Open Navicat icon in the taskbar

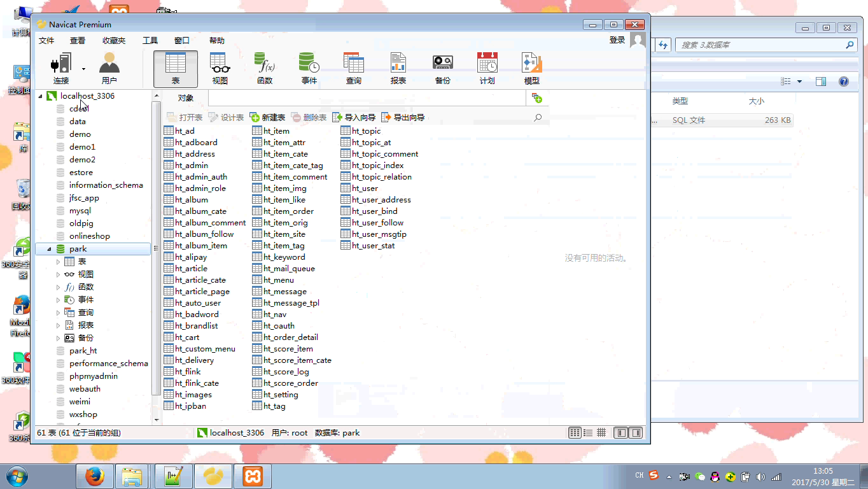tap(213, 476)
